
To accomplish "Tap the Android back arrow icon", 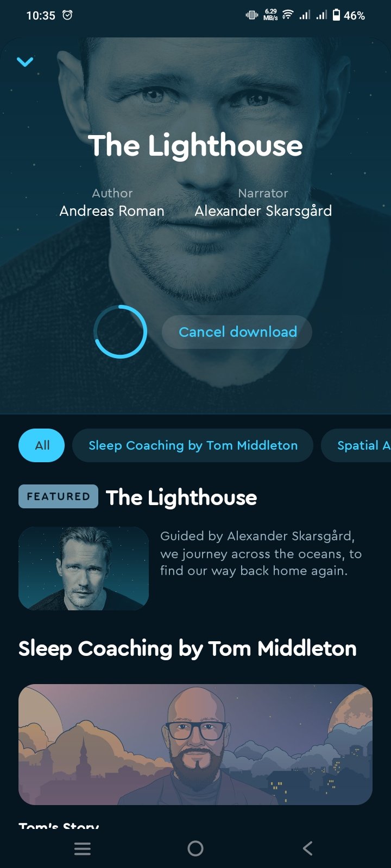I will tap(308, 848).
